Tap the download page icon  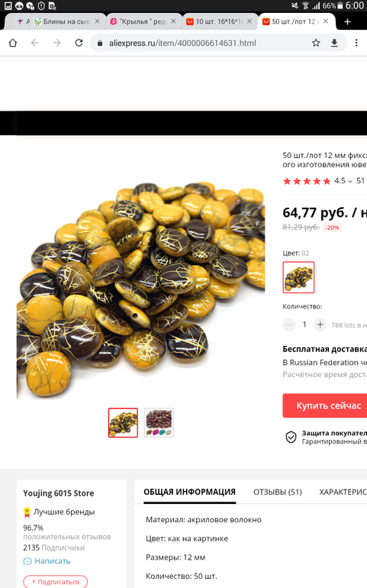(334, 43)
